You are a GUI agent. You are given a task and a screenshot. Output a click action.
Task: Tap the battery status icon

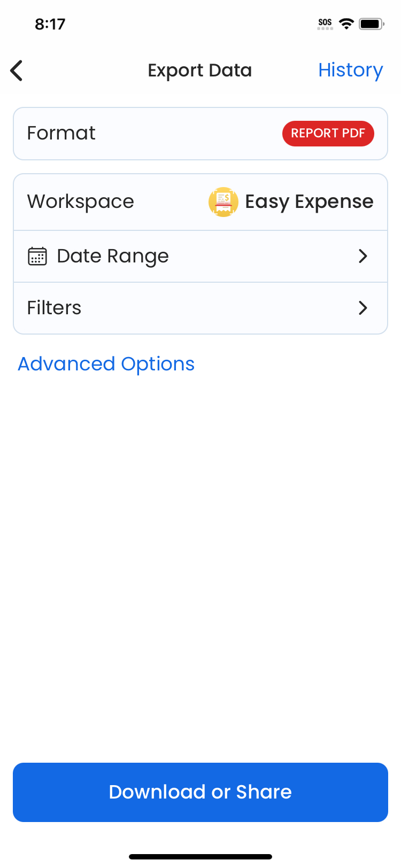[x=371, y=24]
